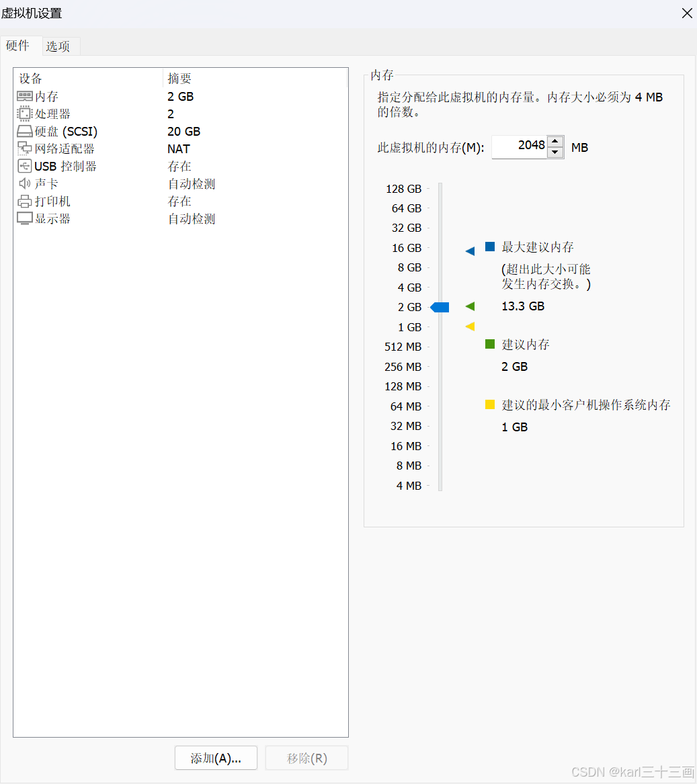Select the USB controller icon
This screenshot has height=784, width=697.
pyautogui.click(x=24, y=166)
